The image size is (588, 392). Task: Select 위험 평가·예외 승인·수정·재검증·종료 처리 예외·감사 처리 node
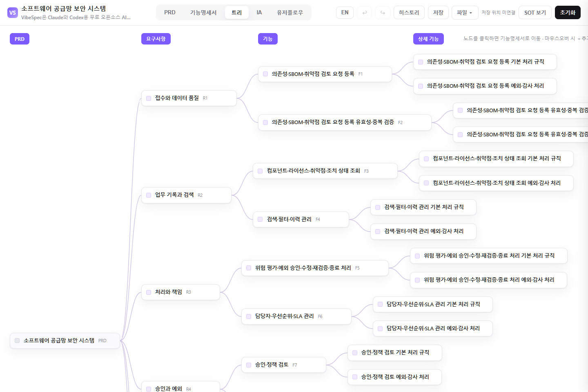pyautogui.click(x=489, y=280)
